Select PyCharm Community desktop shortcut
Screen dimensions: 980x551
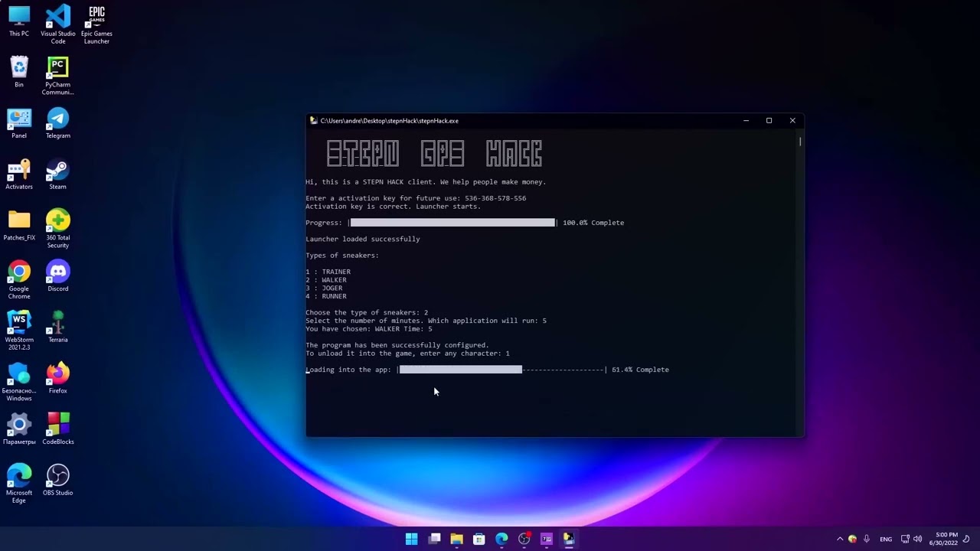(58, 77)
